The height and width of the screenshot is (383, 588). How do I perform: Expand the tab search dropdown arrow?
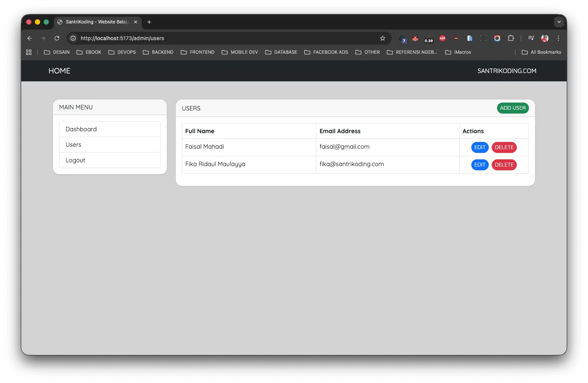[x=559, y=22]
